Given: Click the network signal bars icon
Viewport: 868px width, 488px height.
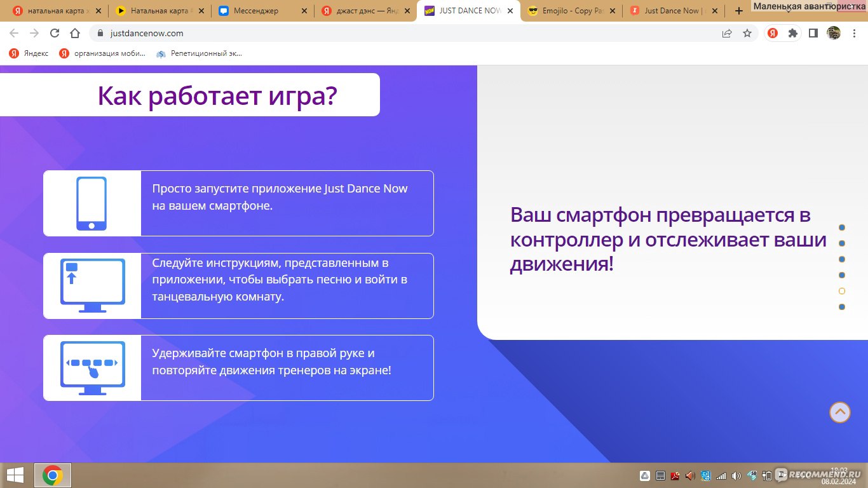Looking at the screenshot, I should 721,475.
